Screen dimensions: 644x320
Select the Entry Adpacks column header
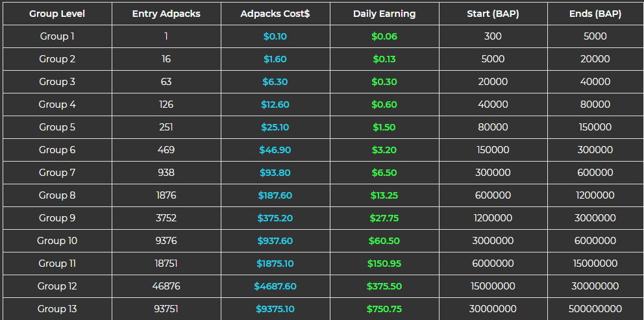166,14
